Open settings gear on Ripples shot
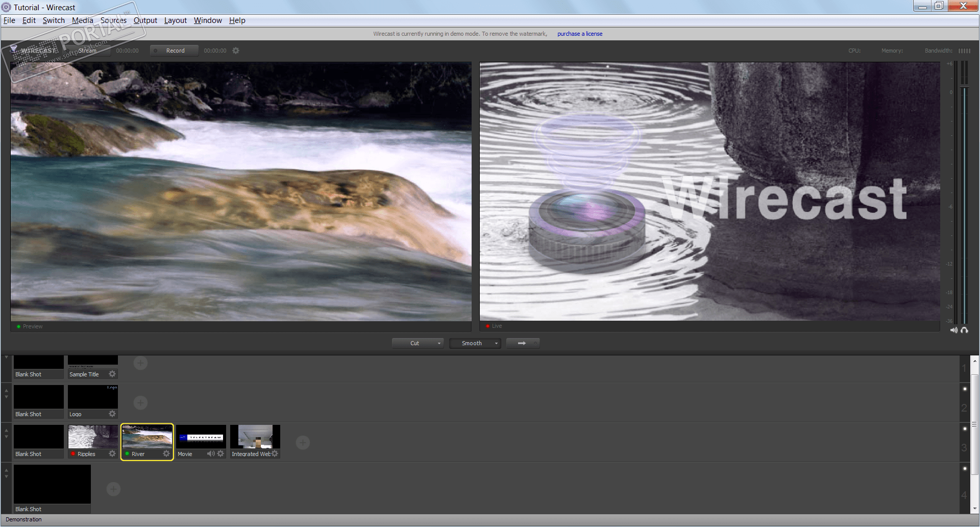The width and height of the screenshot is (980, 527). coord(112,453)
